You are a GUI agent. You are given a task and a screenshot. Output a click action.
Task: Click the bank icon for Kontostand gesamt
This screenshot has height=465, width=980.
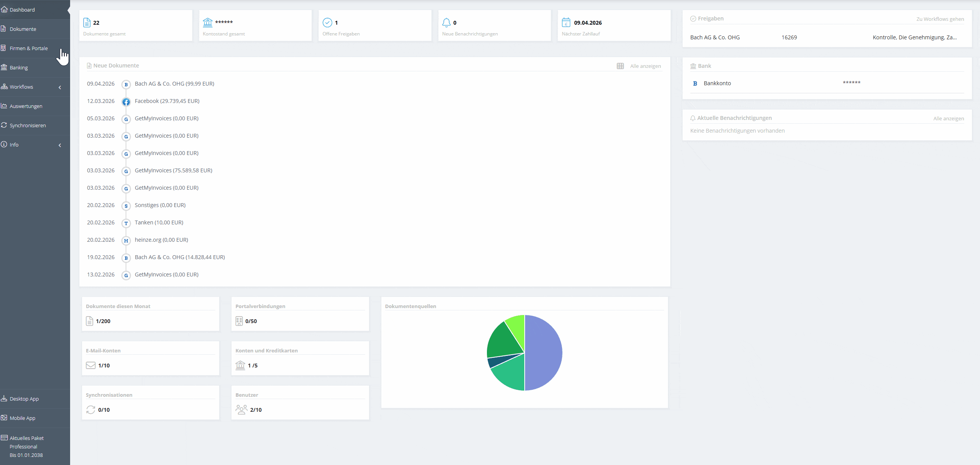click(208, 22)
